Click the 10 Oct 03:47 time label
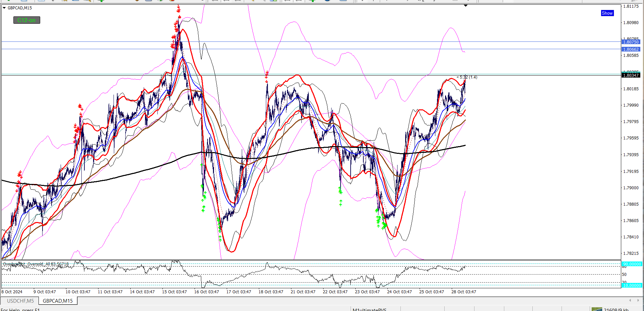 [x=78, y=292]
